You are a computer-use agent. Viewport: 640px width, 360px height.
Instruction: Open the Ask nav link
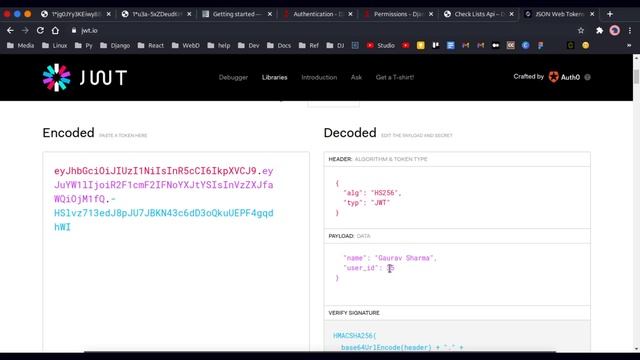pos(356,77)
